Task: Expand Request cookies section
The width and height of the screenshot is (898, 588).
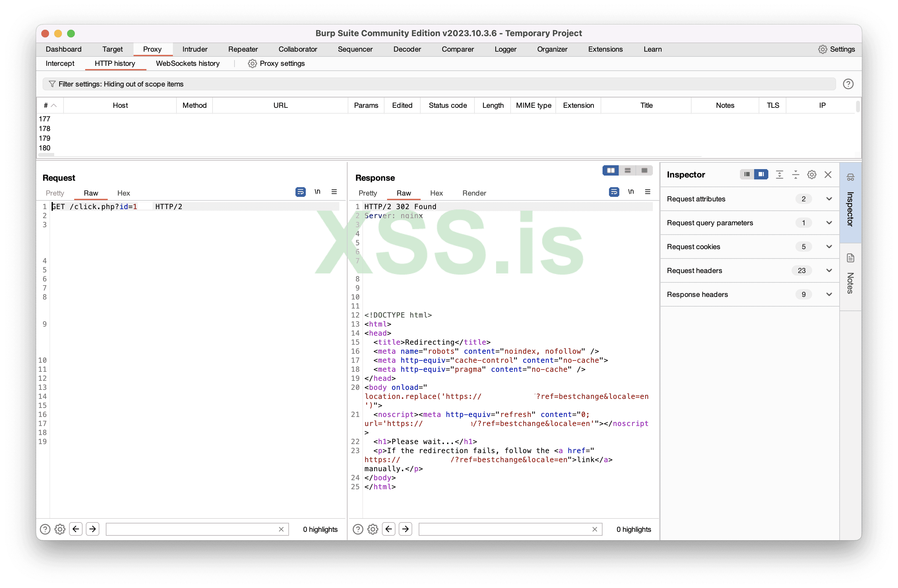Action: coord(829,247)
